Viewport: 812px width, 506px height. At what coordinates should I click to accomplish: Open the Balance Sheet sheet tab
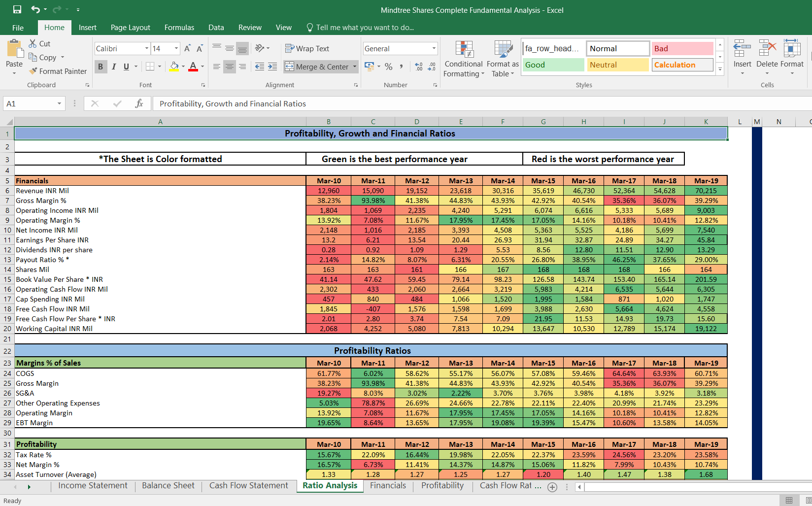pos(168,486)
